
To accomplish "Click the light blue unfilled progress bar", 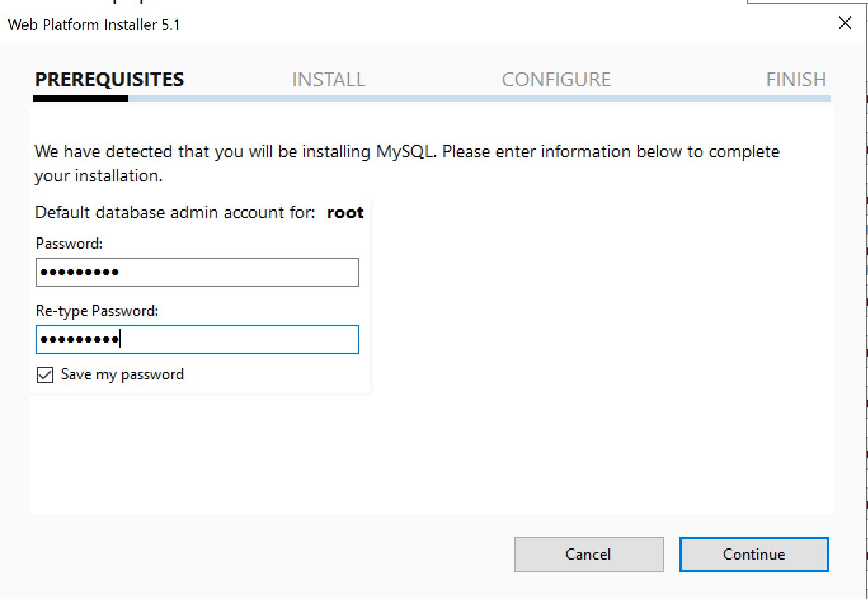I will point(479,98).
